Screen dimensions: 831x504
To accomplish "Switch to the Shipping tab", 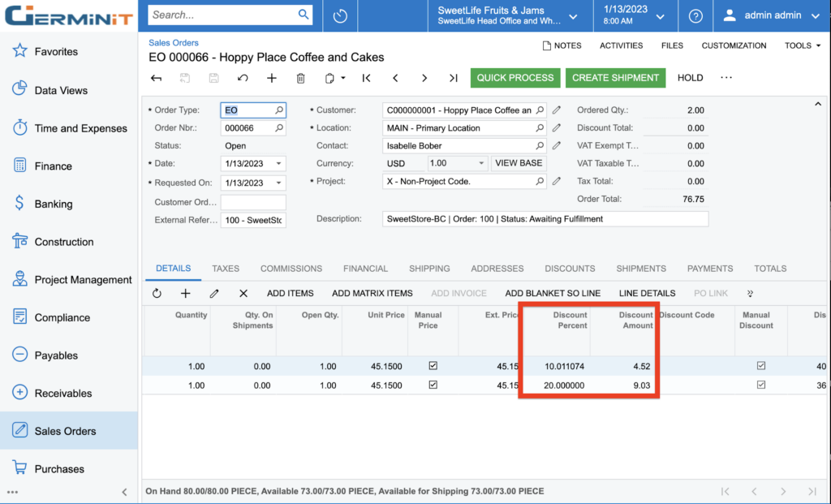I will point(429,269).
